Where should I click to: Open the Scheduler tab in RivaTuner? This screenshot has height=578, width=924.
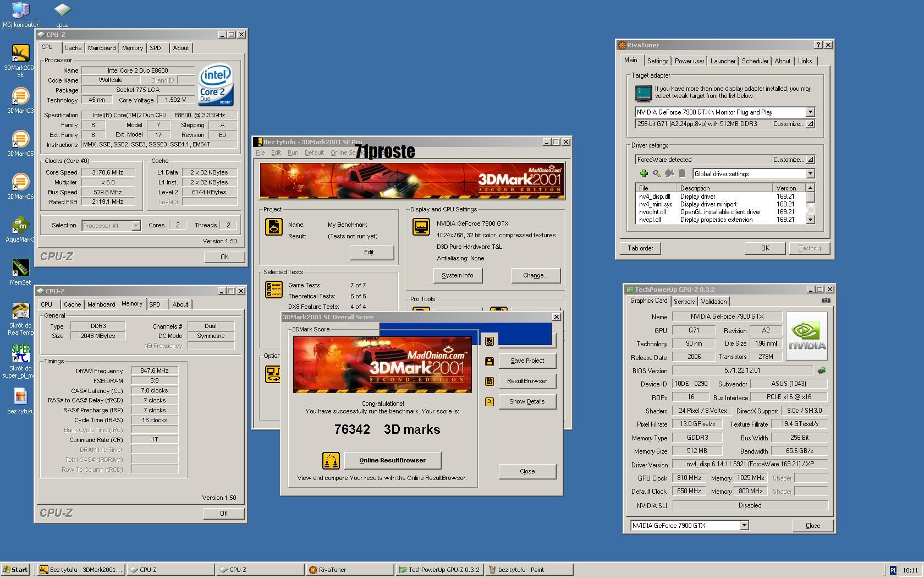(755, 61)
